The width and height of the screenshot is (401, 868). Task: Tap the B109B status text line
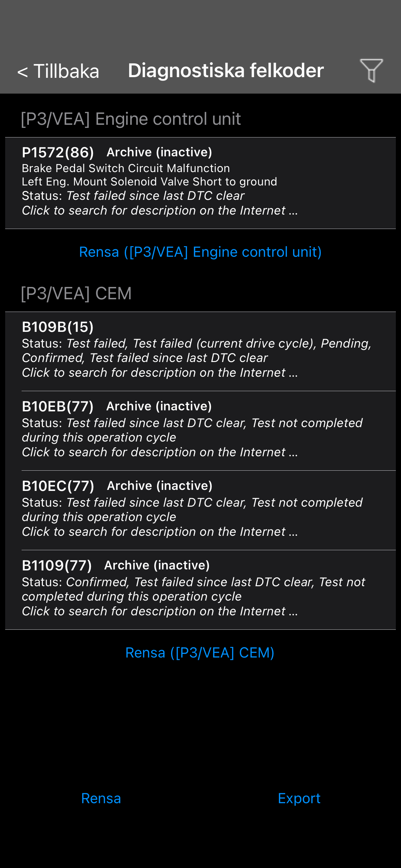[196, 350]
